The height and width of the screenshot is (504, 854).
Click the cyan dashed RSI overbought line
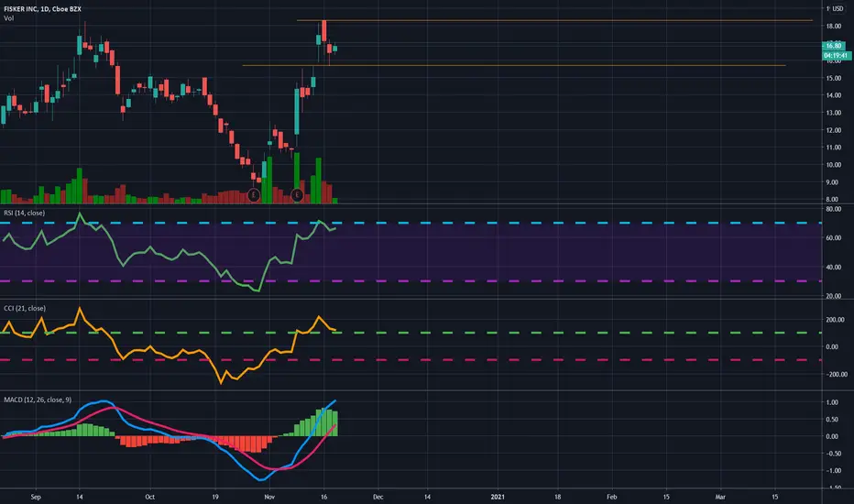point(411,223)
